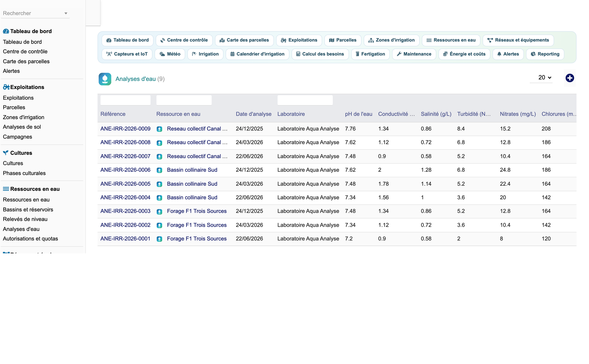This screenshot has width=589, height=364.
Task: Open Bassins et réservoirs in sidebar
Action: [x=28, y=210]
